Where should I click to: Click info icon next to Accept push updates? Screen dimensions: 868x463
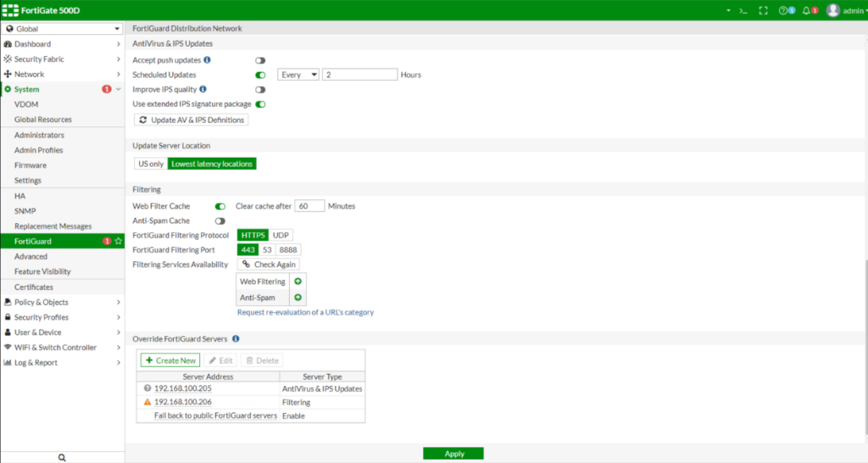pos(207,60)
